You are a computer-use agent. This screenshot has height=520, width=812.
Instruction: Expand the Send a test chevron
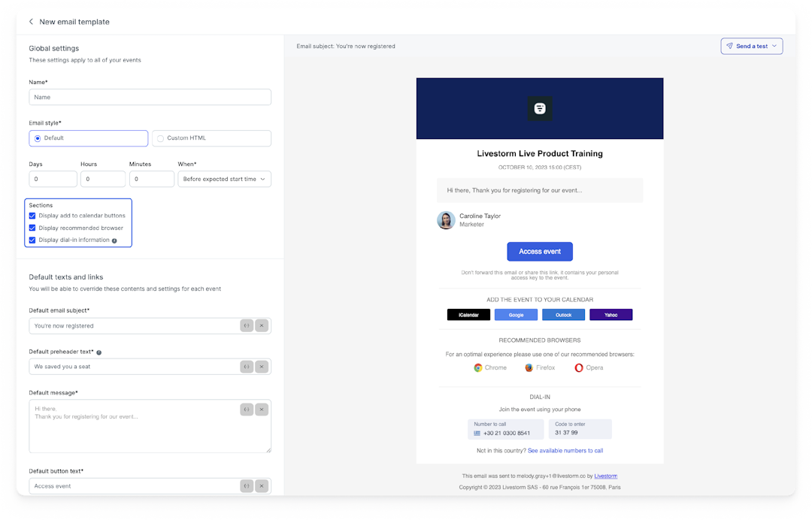coord(774,46)
